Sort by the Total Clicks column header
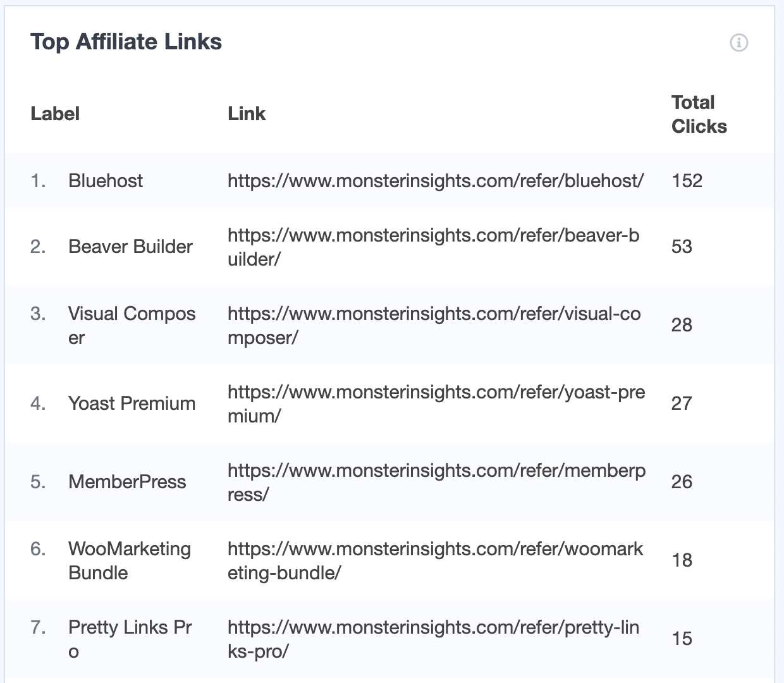Viewport: 784px width, 683px height. [699, 114]
